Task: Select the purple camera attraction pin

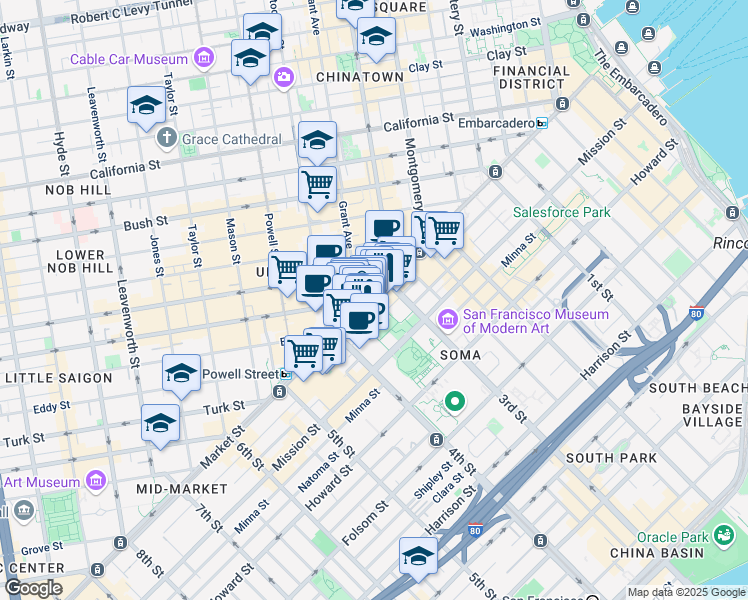Action: tap(283, 77)
